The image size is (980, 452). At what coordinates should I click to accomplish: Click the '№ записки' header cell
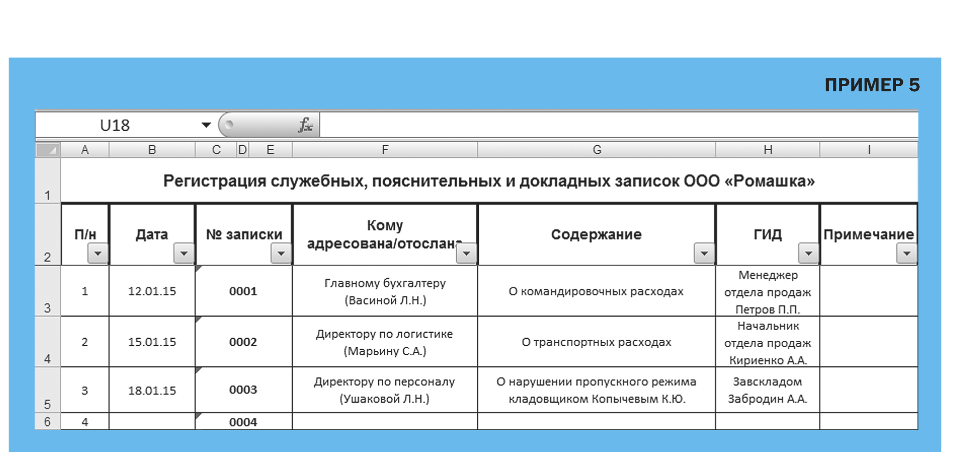pyautogui.click(x=244, y=235)
